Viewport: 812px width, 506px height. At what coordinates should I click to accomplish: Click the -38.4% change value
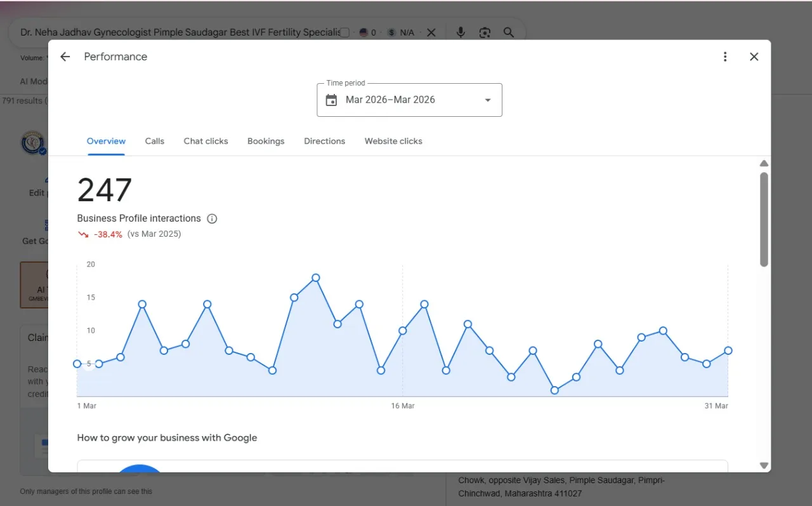[x=108, y=234]
